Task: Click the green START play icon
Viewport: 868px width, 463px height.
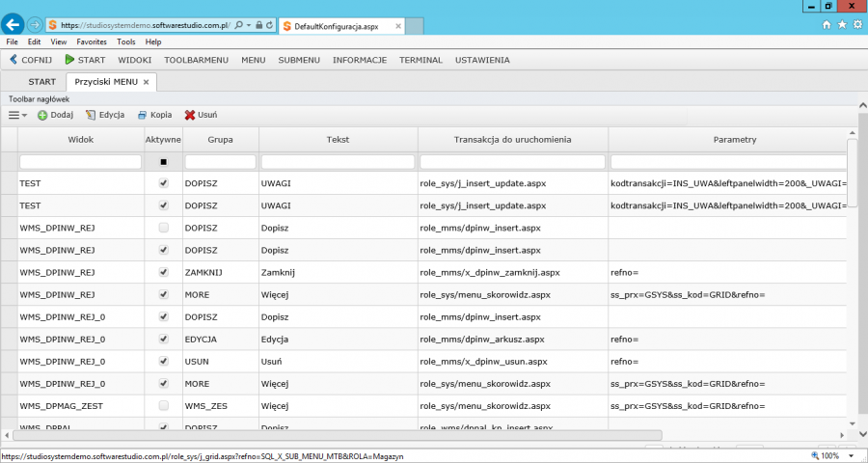Action: (69, 60)
